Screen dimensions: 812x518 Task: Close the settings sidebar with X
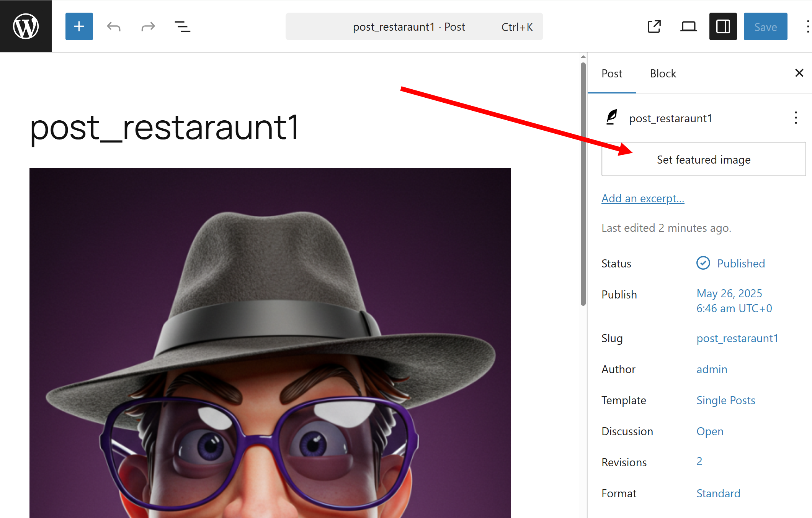[x=799, y=73]
